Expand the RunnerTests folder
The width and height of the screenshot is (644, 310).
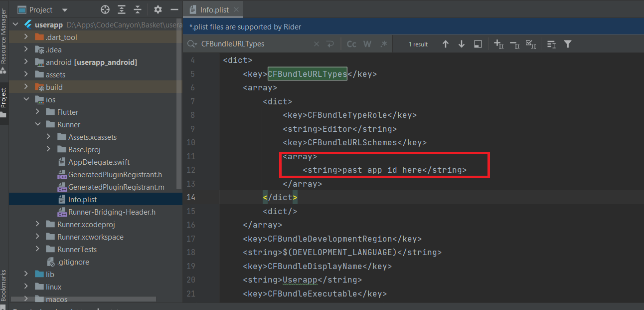point(37,250)
